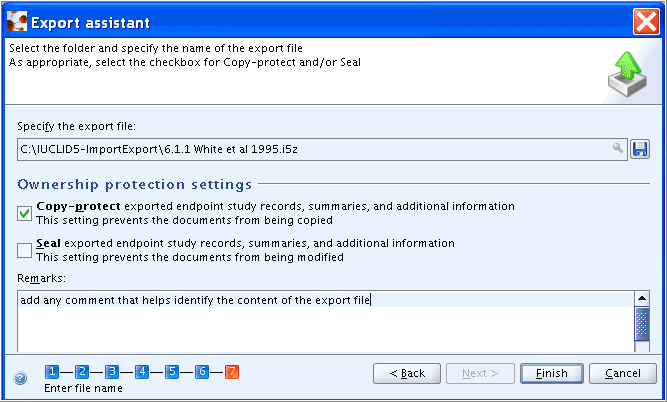Click the magnifier browse icon in file field
The height and width of the screenshot is (402, 667).
tap(618, 148)
